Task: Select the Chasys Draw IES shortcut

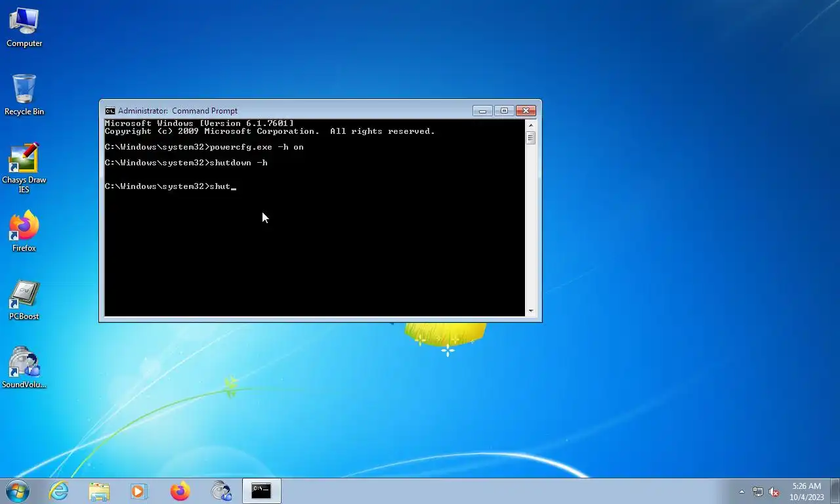Action: click(24, 168)
